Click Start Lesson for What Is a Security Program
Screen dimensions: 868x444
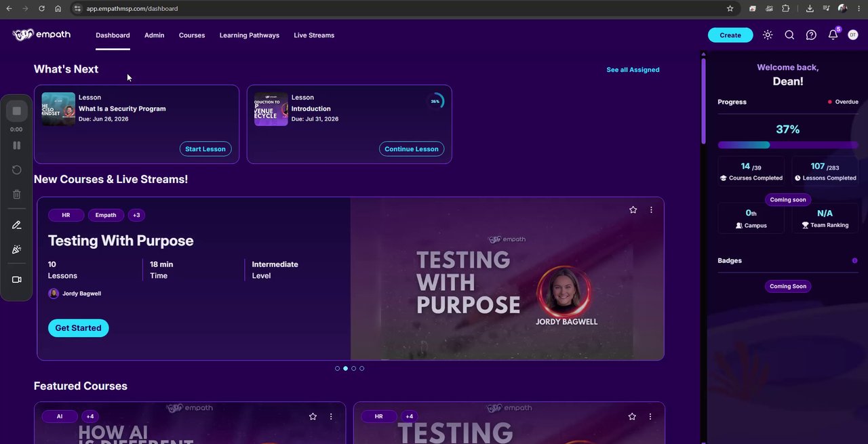point(205,149)
